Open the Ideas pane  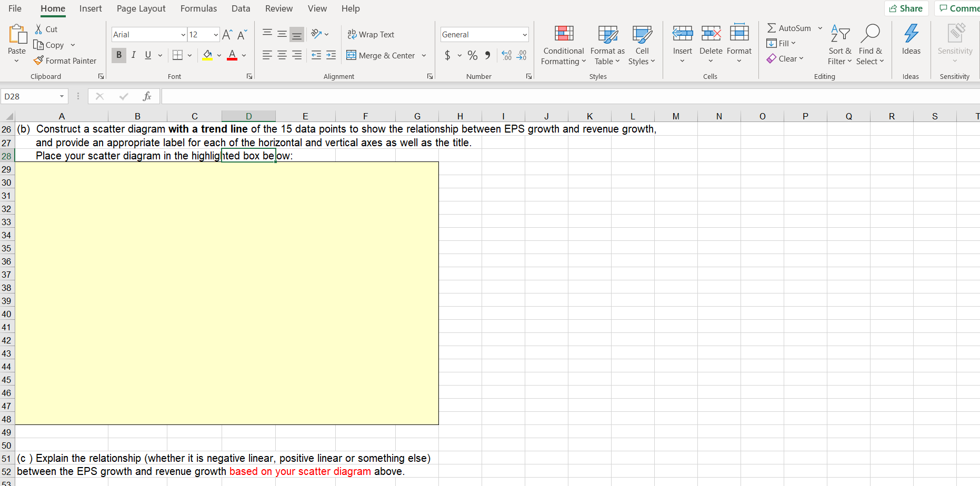pos(911,42)
